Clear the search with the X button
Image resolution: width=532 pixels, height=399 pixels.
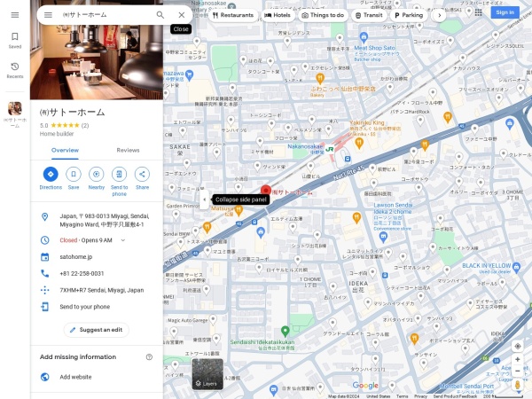(182, 15)
